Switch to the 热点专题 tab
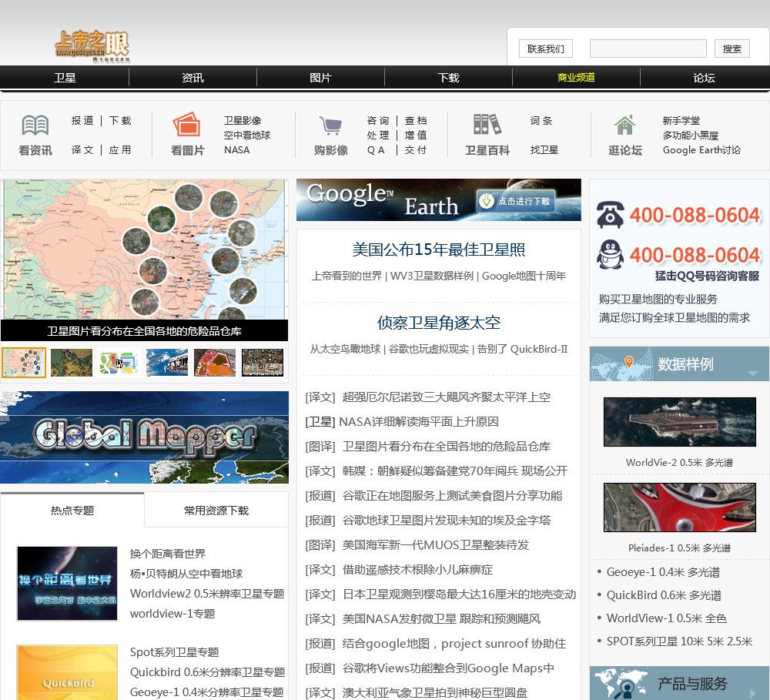This screenshot has width=770, height=700. click(x=72, y=511)
